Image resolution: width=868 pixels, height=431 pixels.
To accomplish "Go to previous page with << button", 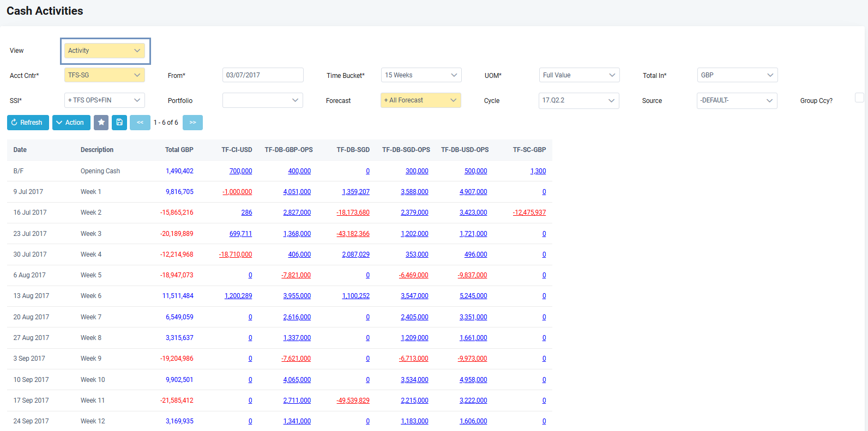I will 140,123.
